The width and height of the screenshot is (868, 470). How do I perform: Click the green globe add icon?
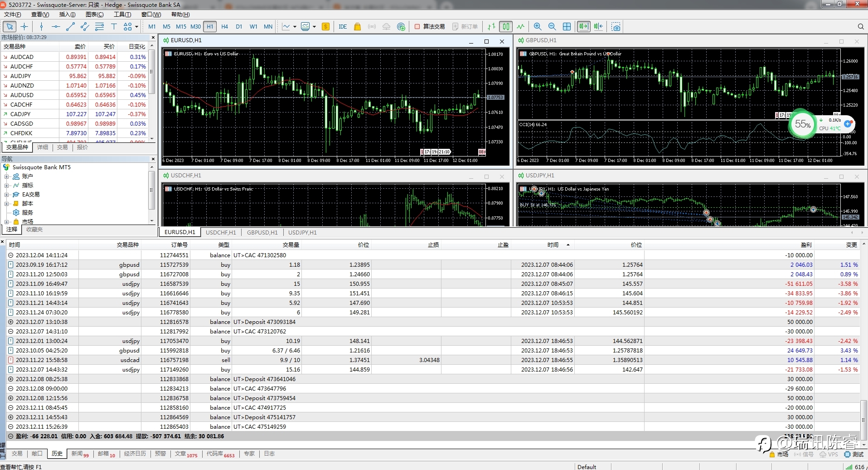(401, 27)
